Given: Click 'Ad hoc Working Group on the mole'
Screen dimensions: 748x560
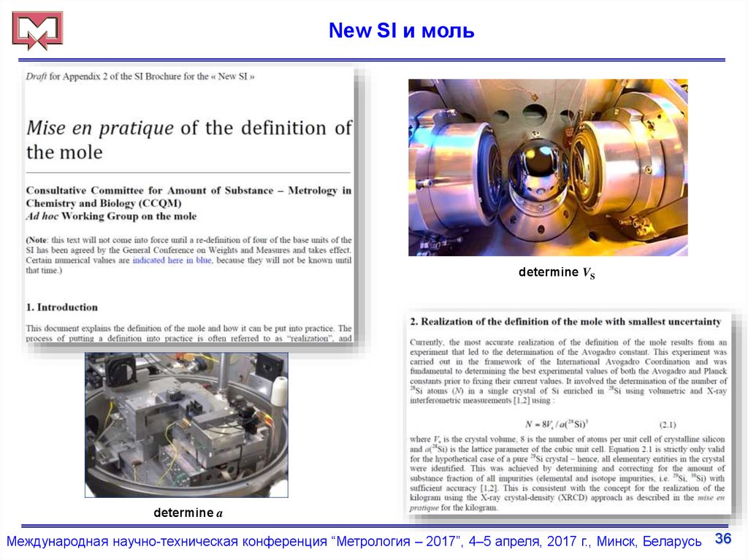Looking at the screenshot, I should click(x=111, y=216).
